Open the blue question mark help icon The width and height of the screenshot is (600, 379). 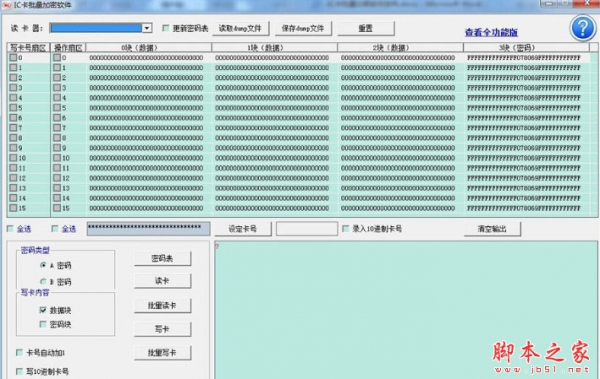click(x=582, y=28)
